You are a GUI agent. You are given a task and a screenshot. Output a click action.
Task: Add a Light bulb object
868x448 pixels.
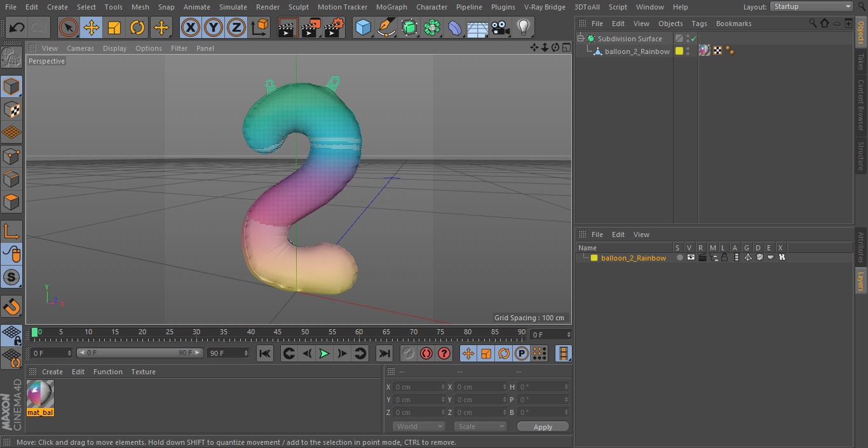(524, 27)
